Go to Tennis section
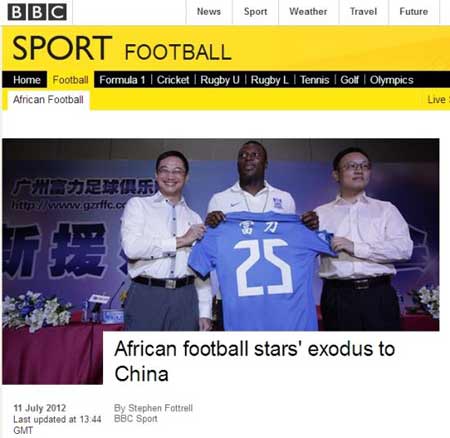Image resolution: width=450 pixels, height=438 pixels. [314, 80]
